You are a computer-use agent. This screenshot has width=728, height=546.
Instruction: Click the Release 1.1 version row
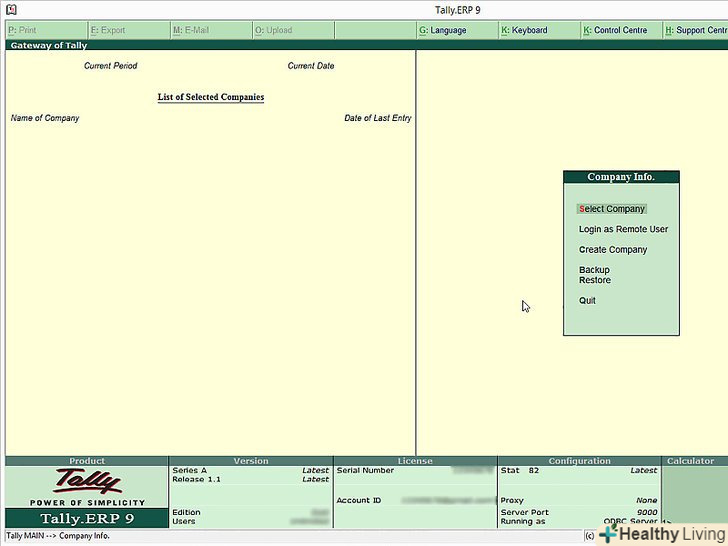pyautogui.click(x=251, y=479)
